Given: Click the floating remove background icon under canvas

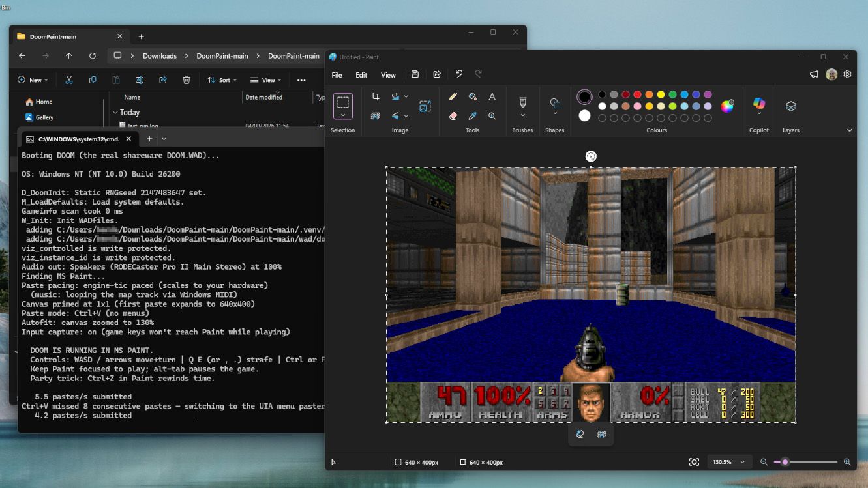Looking at the screenshot, I should [x=602, y=434].
